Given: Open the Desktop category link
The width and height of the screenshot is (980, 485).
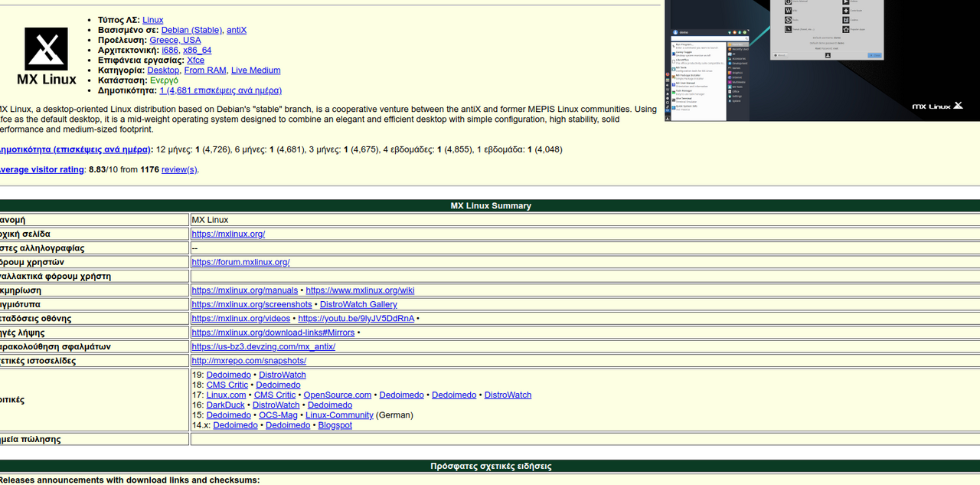Looking at the screenshot, I should 163,70.
